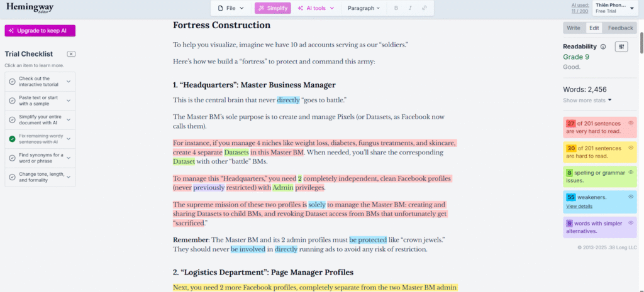644x292 pixels.
Task: Click blue-highlighted phrase 'be protected'
Action: [368, 239]
